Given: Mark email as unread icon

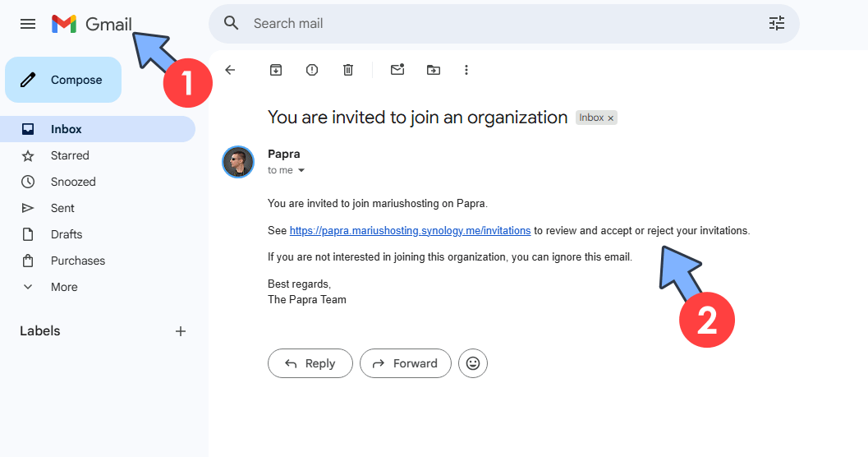Looking at the screenshot, I should click(x=397, y=70).
